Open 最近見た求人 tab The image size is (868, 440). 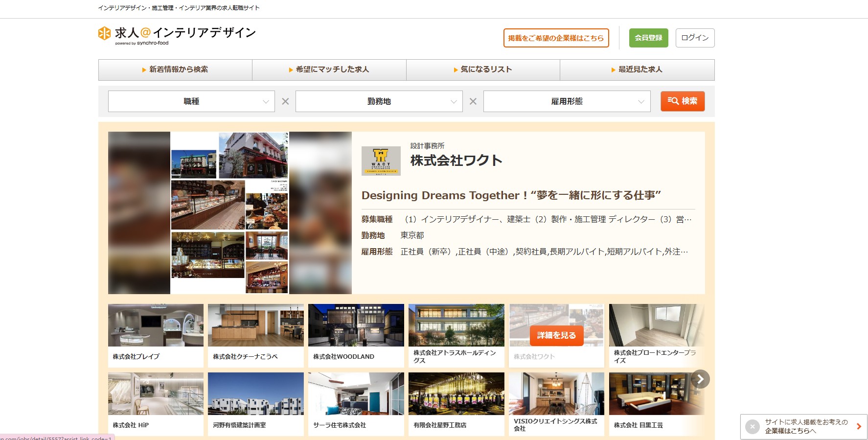(x=637, y=69)
